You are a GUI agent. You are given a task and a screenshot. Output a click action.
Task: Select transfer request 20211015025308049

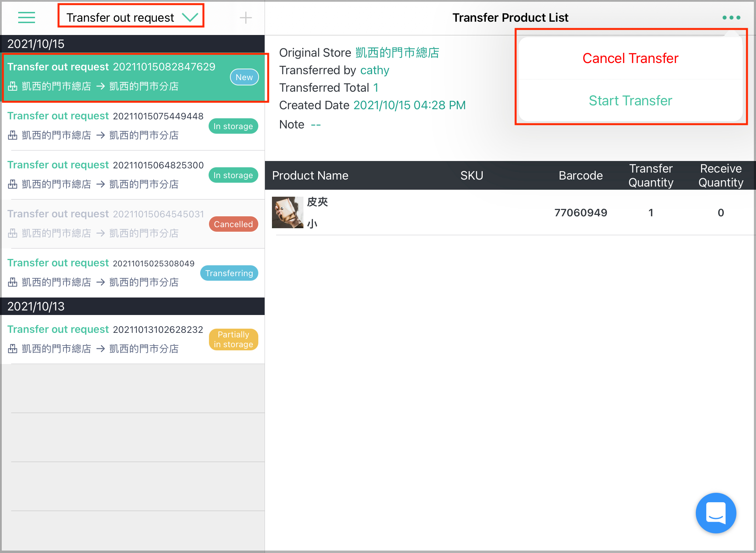133,273
